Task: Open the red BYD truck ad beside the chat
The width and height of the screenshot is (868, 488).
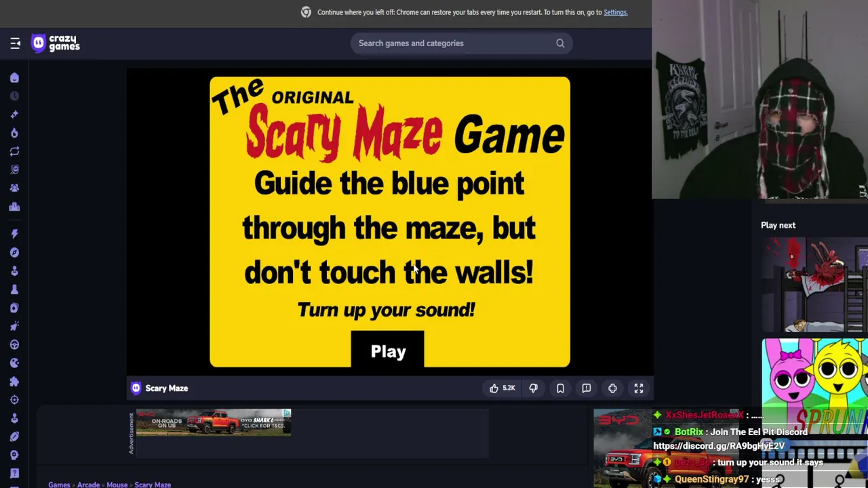Action: pyautogui.click(x=624, y=447)
